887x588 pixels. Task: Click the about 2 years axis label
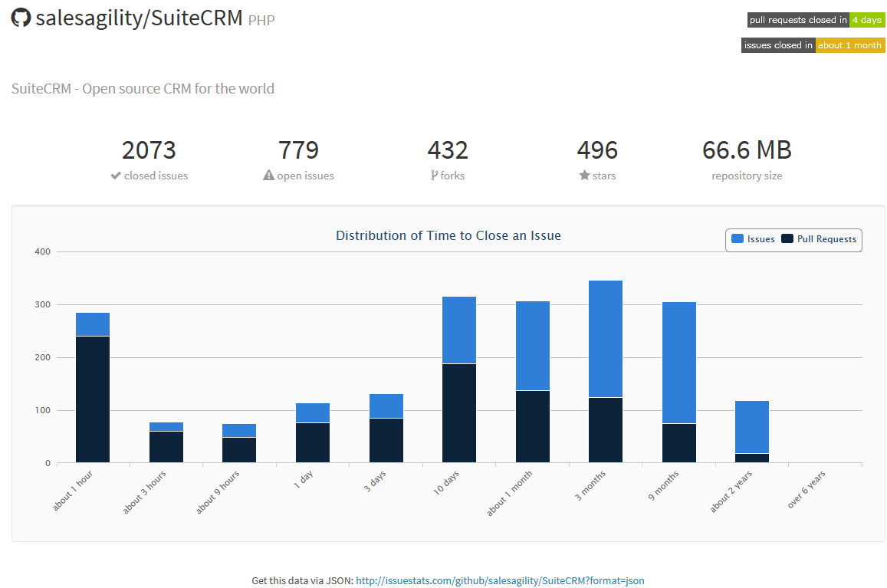coord(731,491)
